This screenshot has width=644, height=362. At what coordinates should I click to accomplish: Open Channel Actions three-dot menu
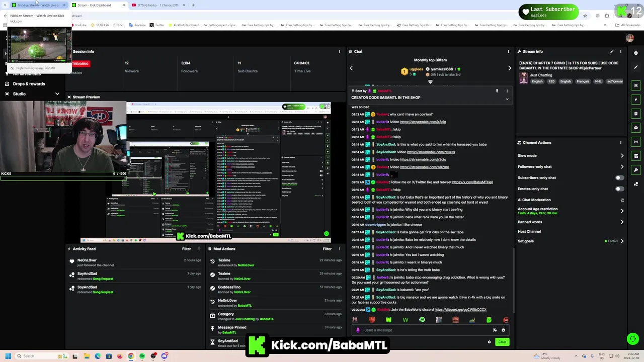621,142
